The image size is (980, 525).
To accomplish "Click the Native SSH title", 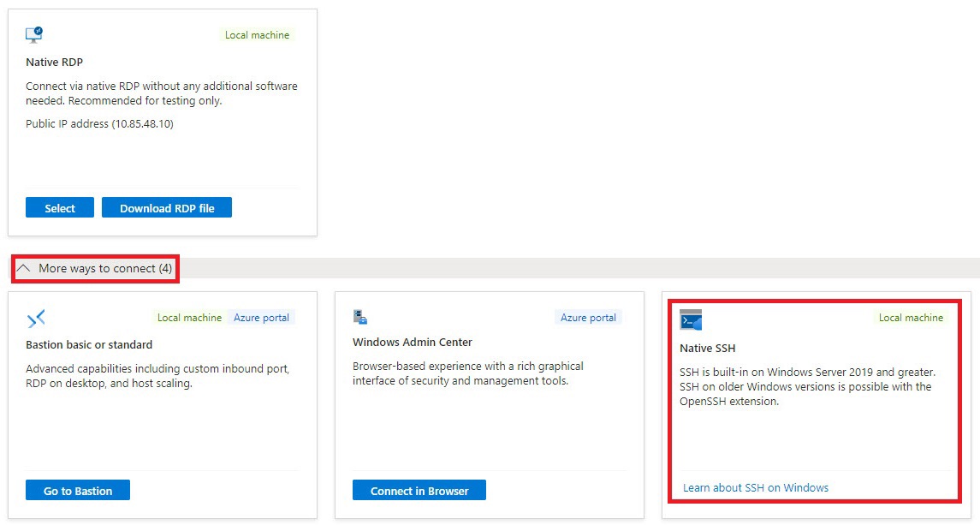I will 708,349.
